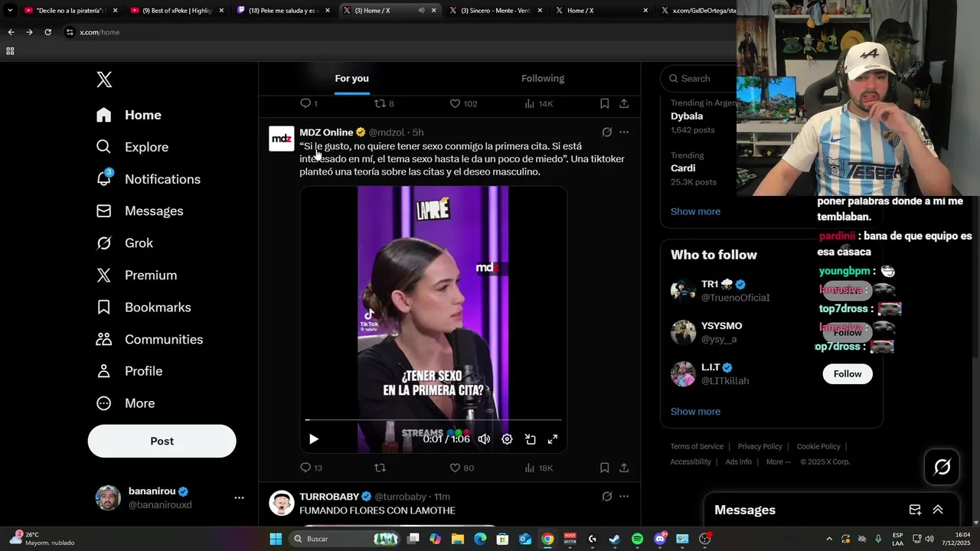This screenshot has width=980, height=551.
Task: Open MDZ Online profile avatar
Action: tap(282, 139)
